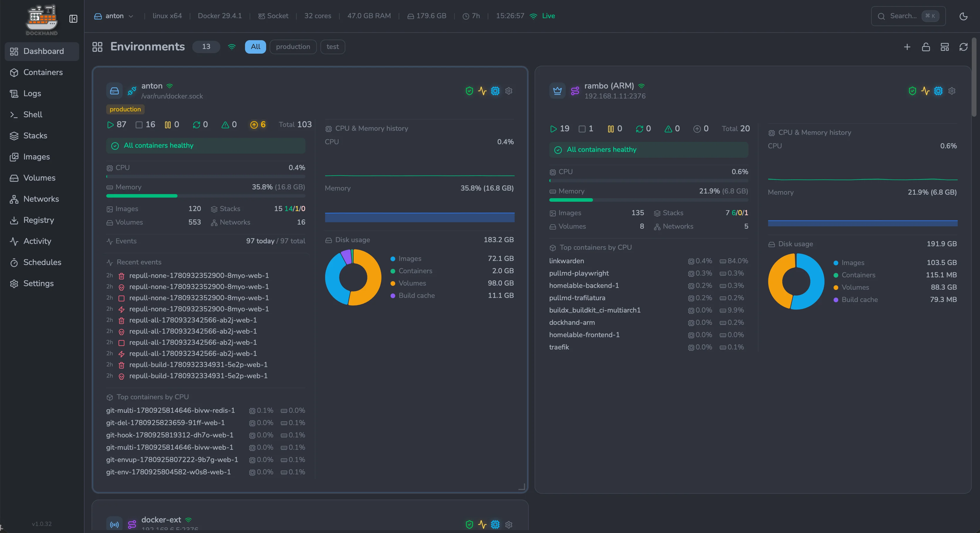Expand the anton environment dropdown
Screen dimensions: 980x533
pos(114,16)
